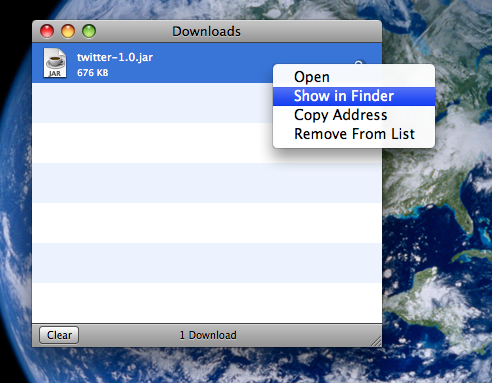Image resolution: width=492 pixels, height=383 pixels.
Task: Click the Downloads window title
Action: pos(206,31)
